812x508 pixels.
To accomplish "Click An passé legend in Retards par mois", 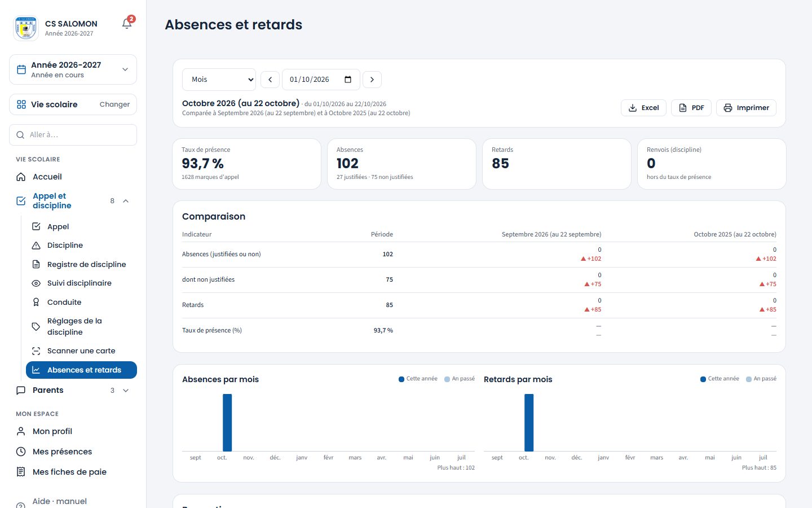I will [x=761, y=379].
